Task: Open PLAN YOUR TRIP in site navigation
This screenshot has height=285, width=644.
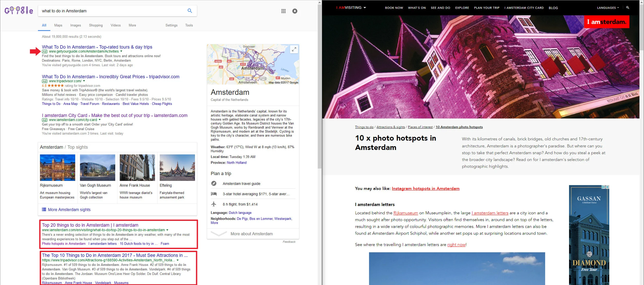Action: tap(487, 8)
